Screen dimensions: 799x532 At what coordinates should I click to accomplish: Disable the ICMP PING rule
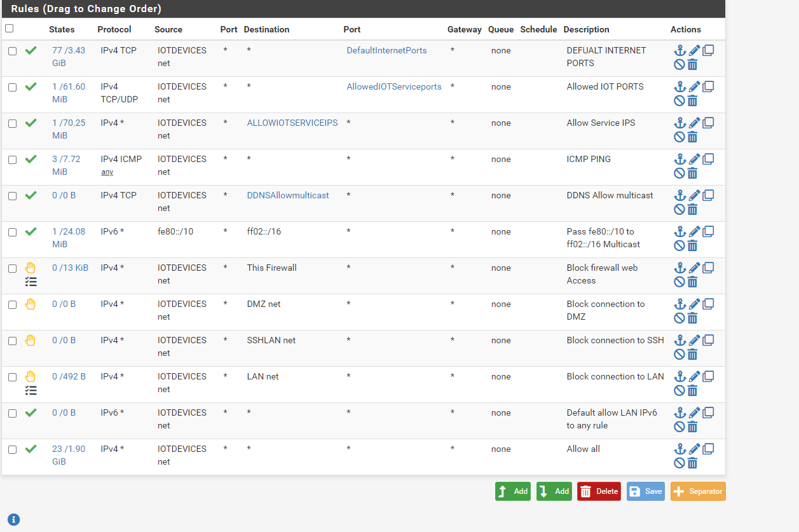[x=679, y=173]
